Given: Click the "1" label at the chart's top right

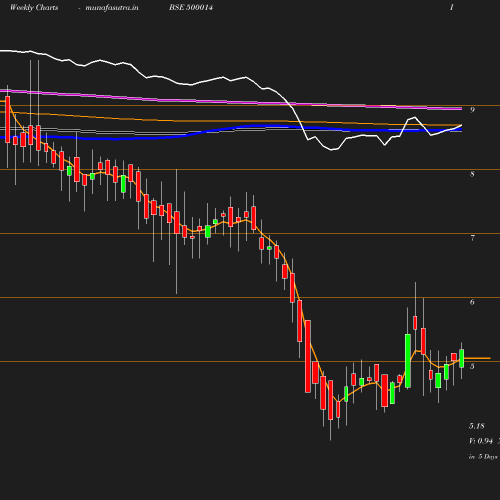Looking at the screenshot, I should pyautogui.click(x=452, y=7).
